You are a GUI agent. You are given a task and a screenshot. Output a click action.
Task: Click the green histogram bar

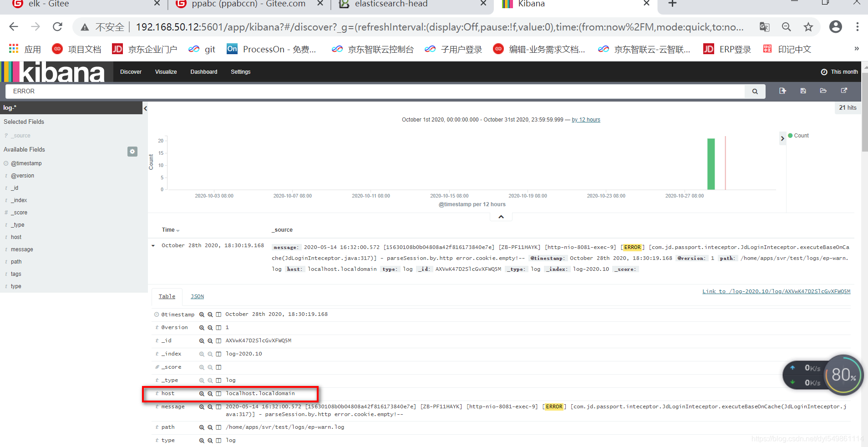711,164
